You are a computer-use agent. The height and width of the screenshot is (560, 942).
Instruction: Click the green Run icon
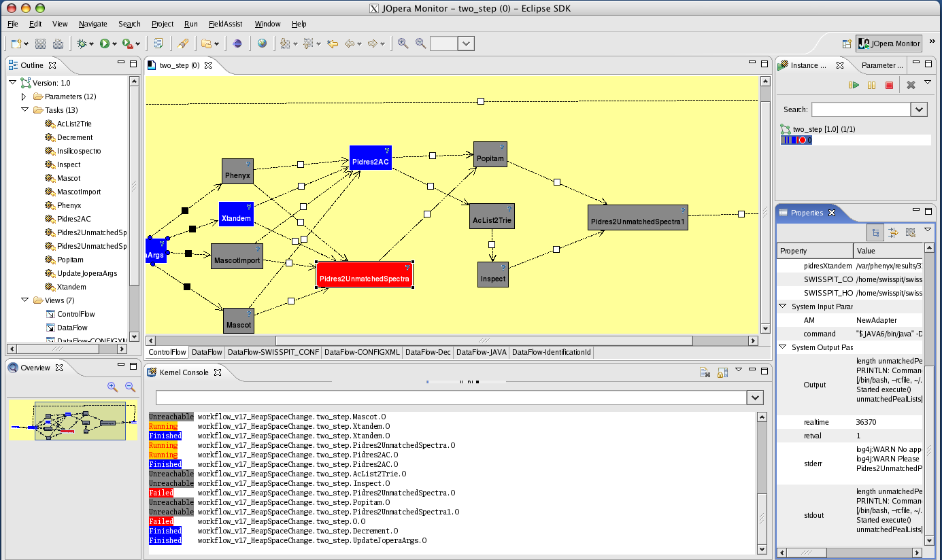point(105,43)
